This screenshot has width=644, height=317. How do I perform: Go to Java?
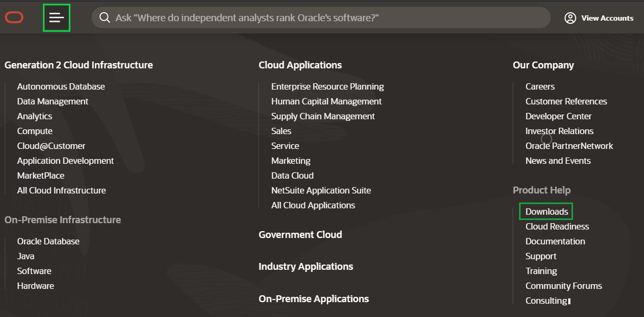pos(25,256)
